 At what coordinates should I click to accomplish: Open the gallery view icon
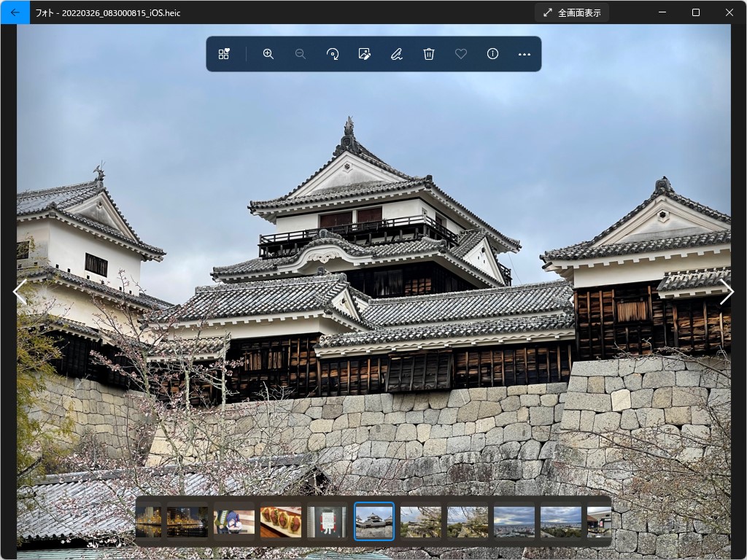click(224, 53)
